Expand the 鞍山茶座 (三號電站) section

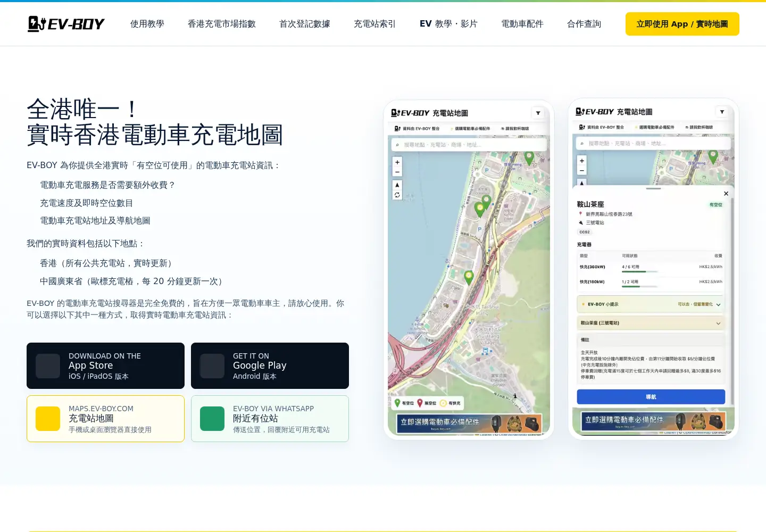651,323
